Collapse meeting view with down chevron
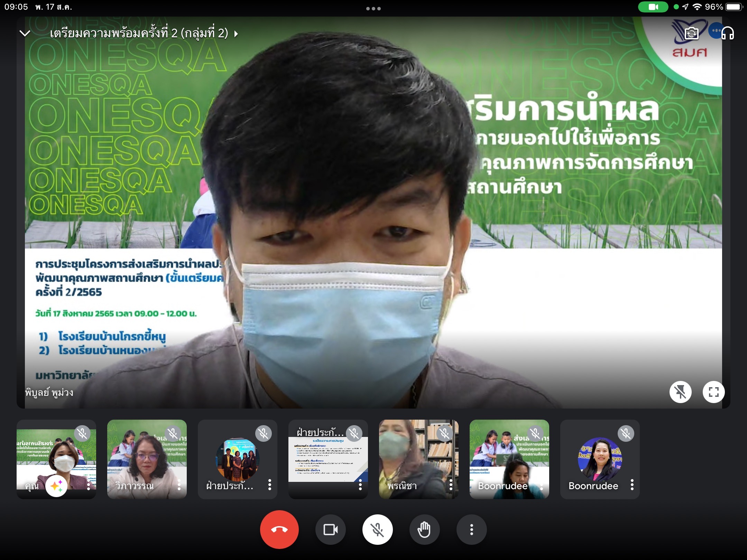The height and width of the screenshot is (560, 747). 25,33
